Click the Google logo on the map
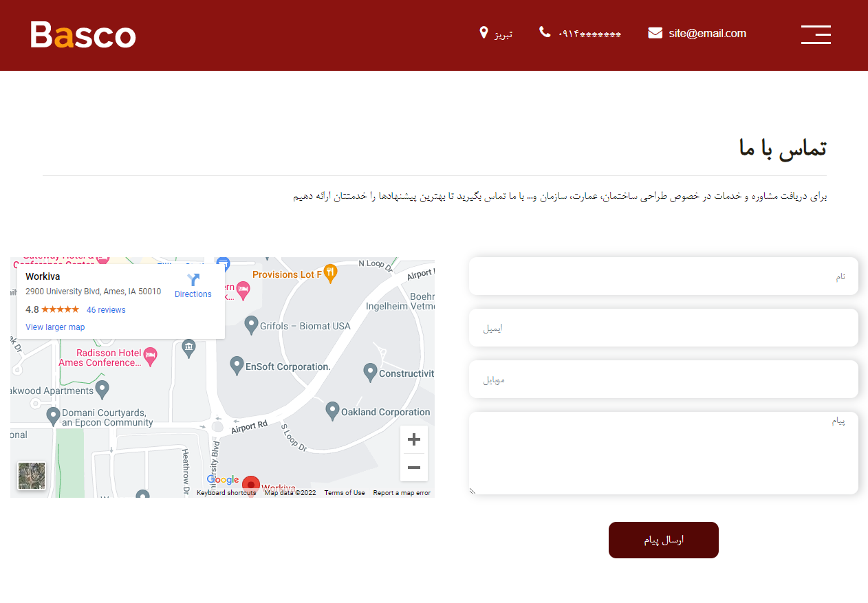Viewport: 868px width, 603px height. point(222,479)
